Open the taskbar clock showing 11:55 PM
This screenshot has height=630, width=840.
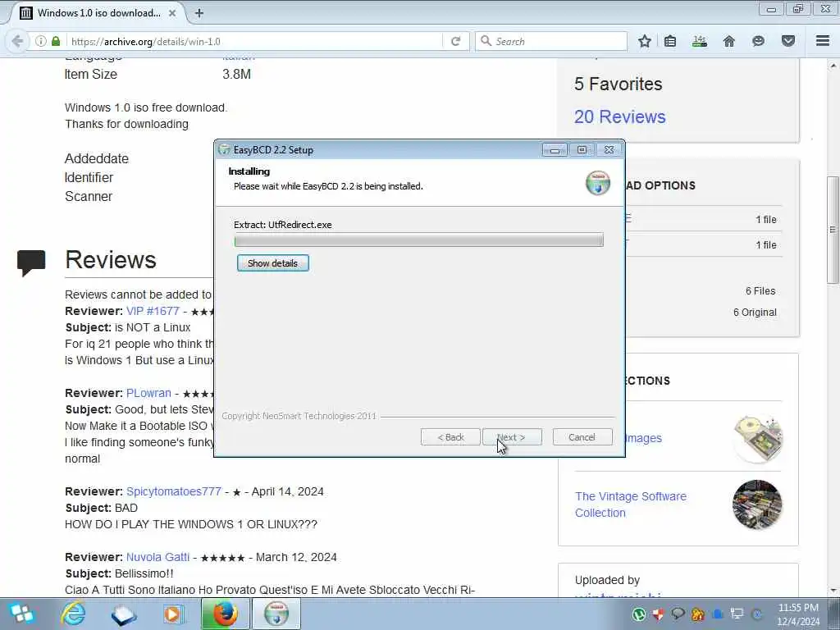(798, 614)
